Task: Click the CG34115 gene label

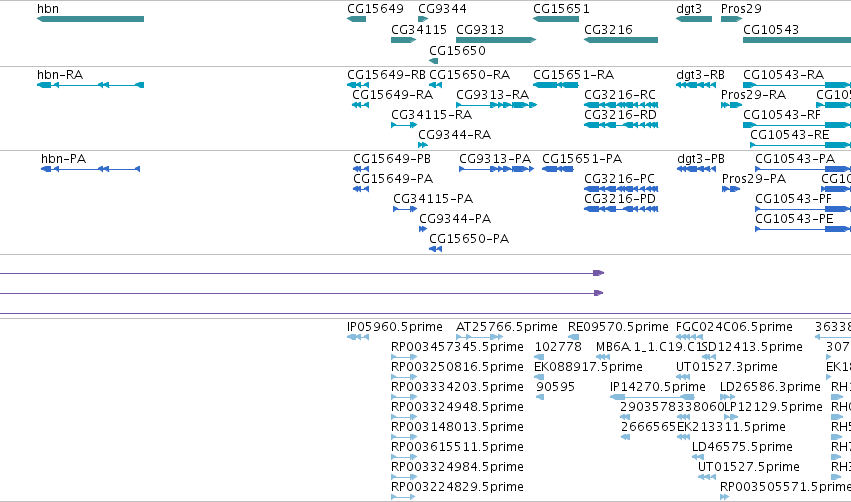Action: [x=418, y=29]
